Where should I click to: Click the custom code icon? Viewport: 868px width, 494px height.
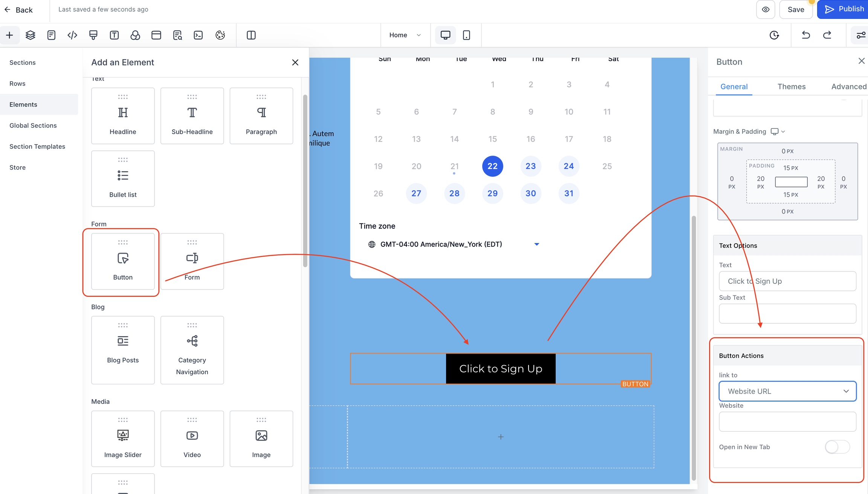point(72,35)
